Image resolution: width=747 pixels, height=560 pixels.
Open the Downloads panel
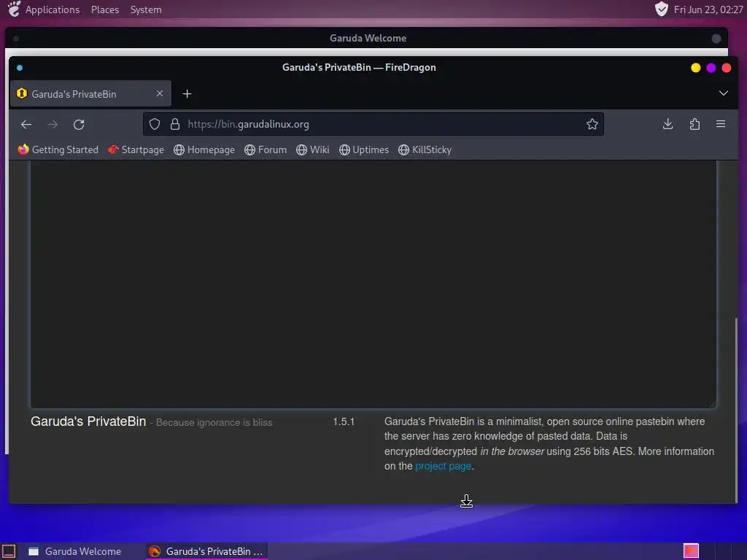coord(668,124)
